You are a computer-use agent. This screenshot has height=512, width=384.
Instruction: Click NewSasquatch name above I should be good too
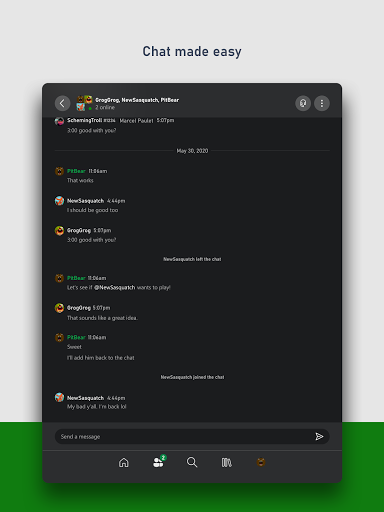[x=85, y=201]
